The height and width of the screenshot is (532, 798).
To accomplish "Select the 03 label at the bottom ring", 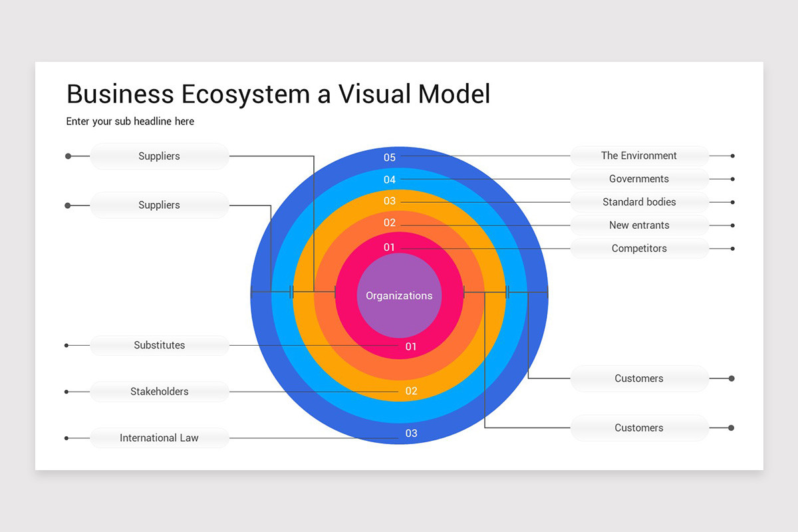I will [x=411, y=433].
